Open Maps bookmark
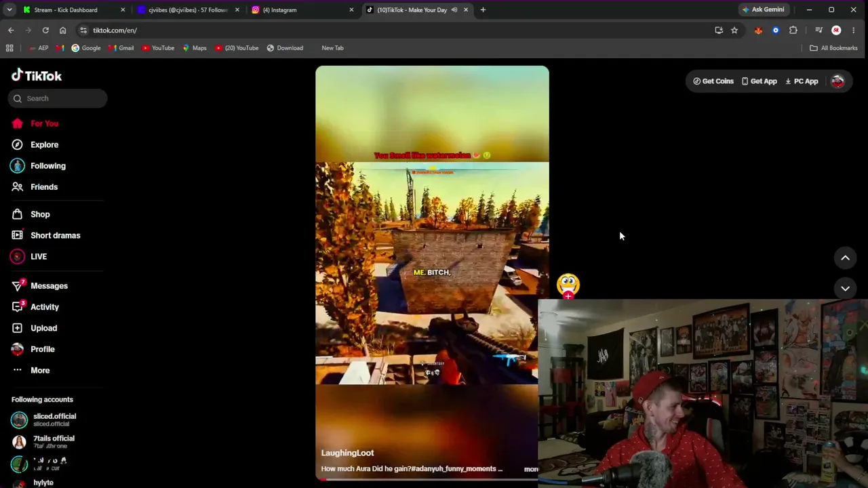Image resolution: width=868 pixels, height=488 pixels. [x=195, y=48]
